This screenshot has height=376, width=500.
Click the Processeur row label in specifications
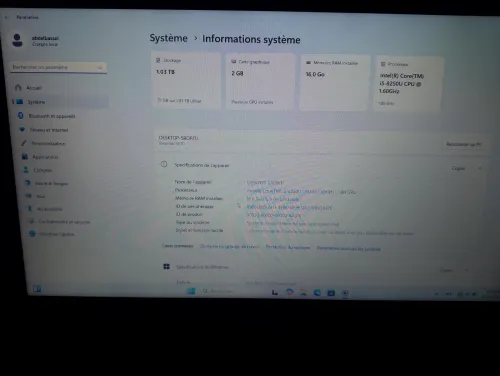point(186,190)
